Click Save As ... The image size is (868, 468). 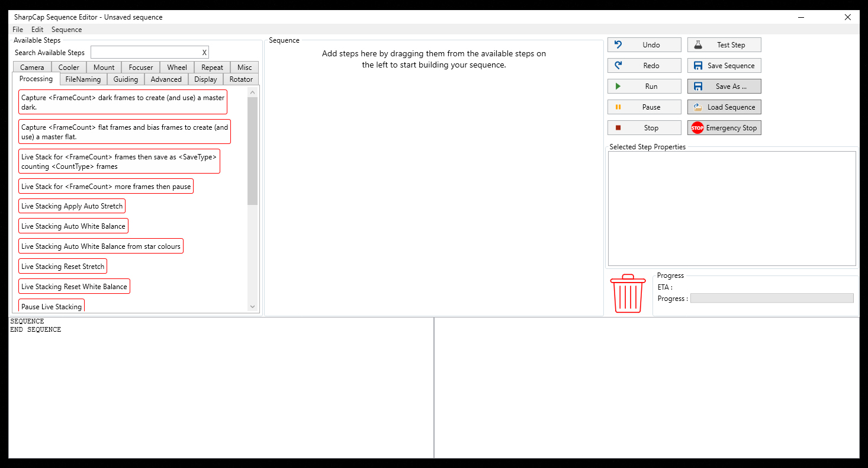point(724,86)
